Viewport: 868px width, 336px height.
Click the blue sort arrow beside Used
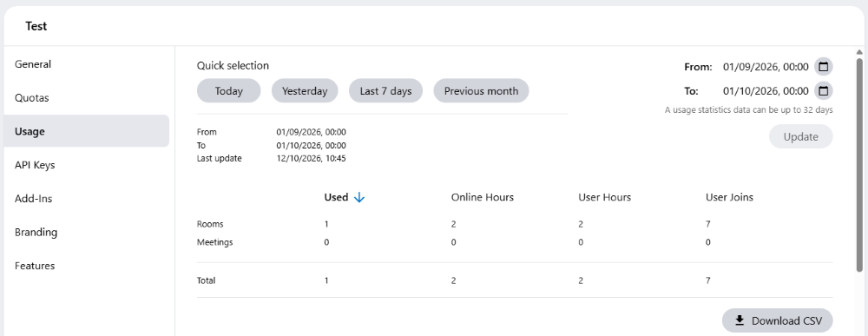click(x=359, y=198)
